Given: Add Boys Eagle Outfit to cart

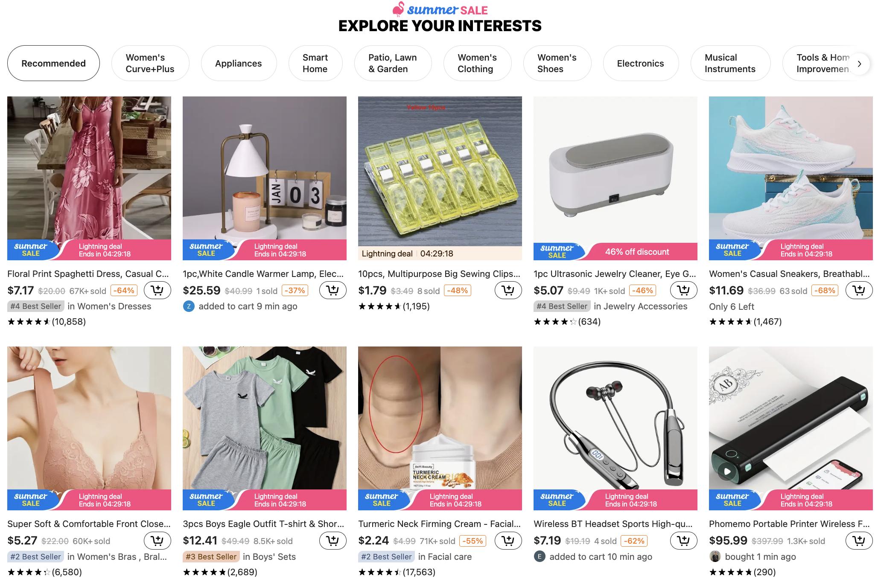Looking at the screenshot, I should pos(333,541).
